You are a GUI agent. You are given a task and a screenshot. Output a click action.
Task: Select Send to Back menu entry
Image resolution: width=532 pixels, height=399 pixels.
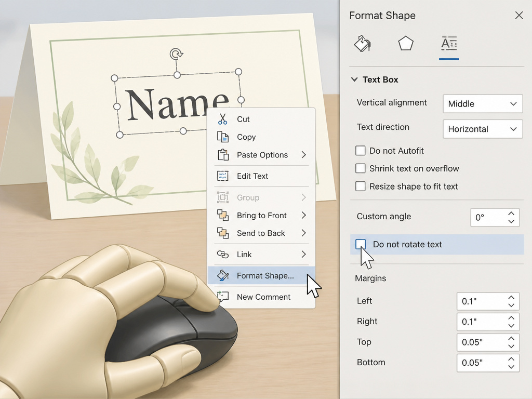[261, 233]
